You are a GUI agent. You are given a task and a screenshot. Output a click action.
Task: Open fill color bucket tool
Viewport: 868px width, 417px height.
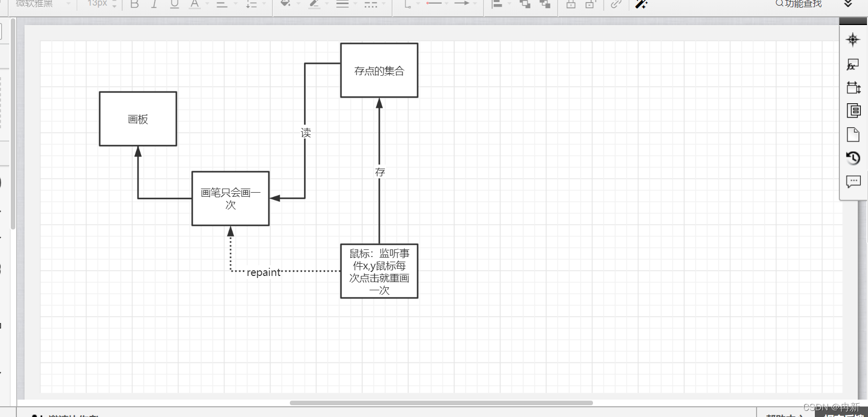(x=286, y=4)
